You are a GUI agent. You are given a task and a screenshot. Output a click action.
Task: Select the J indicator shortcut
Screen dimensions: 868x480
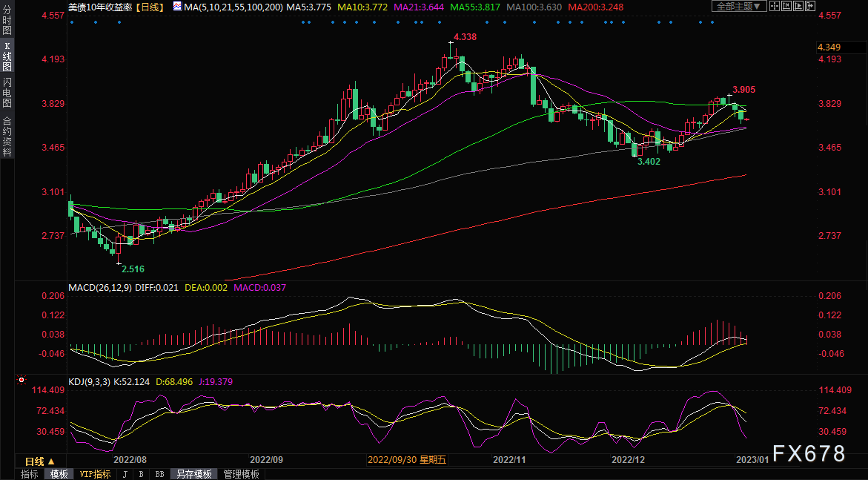[x=124, y=474]
